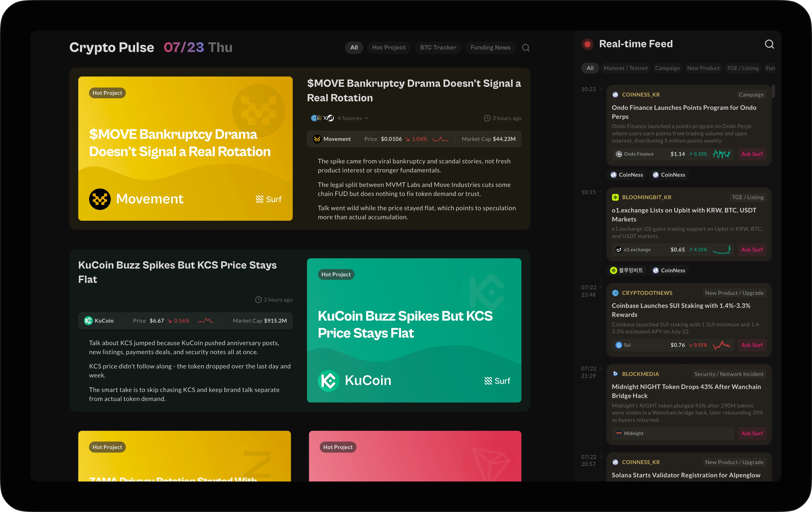Click the BLOOMINGBIT_KR avatar icon
Image resolution: width=812 pixels, height=512 pixels.
615,197
